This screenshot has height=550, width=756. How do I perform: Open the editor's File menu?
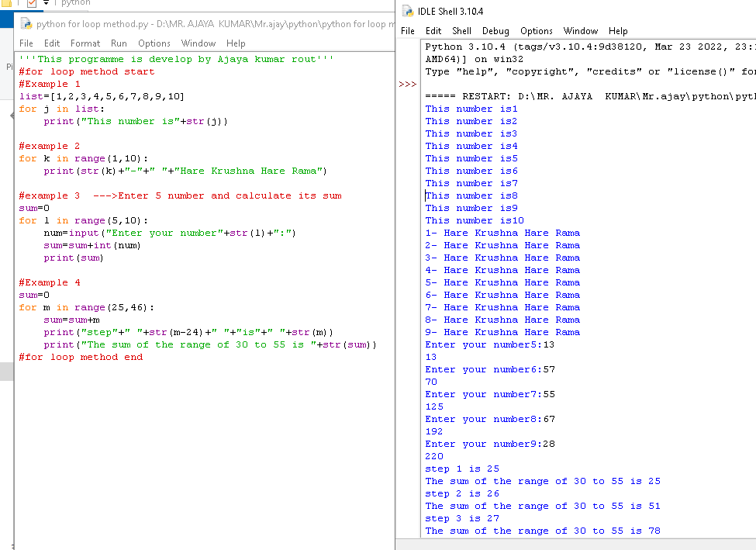coord(26,43)
